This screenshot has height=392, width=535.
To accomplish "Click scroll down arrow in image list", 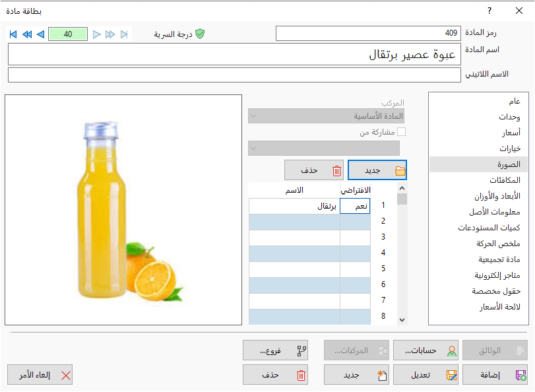I will (402, 320).
